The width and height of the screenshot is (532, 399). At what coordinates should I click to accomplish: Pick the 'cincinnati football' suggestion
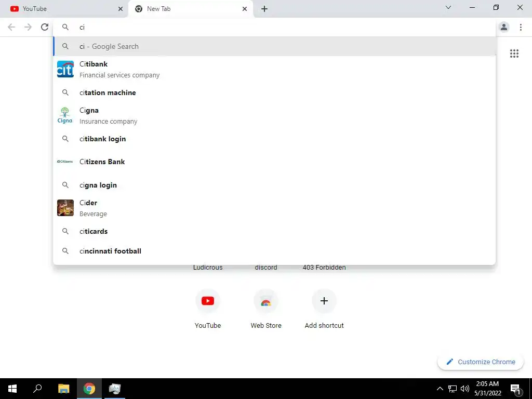pos(274,251)
